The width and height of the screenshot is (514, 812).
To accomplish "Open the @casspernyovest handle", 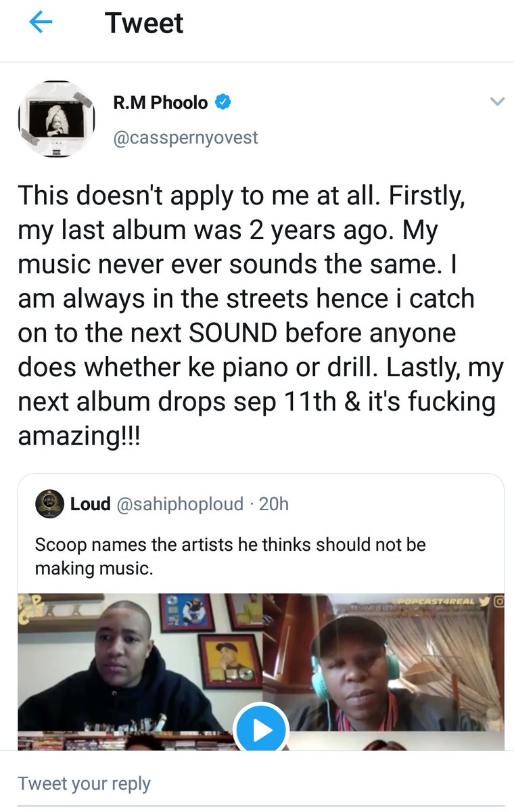I will click(x=185, y=137).
